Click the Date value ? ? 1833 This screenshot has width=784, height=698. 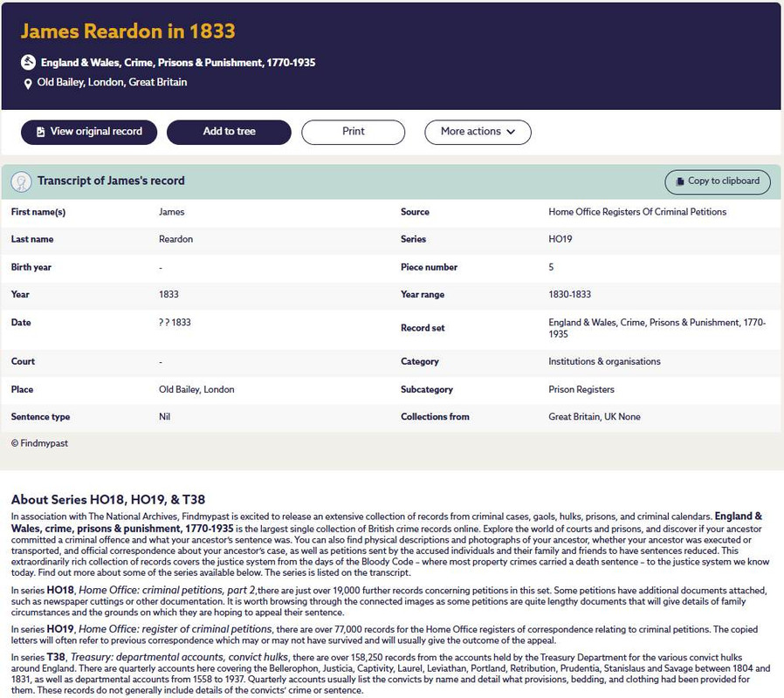click(175, 322)
